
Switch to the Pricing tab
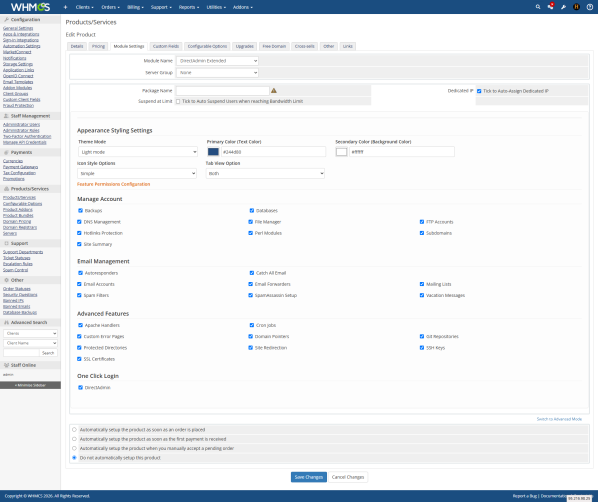tap(98, 46)
